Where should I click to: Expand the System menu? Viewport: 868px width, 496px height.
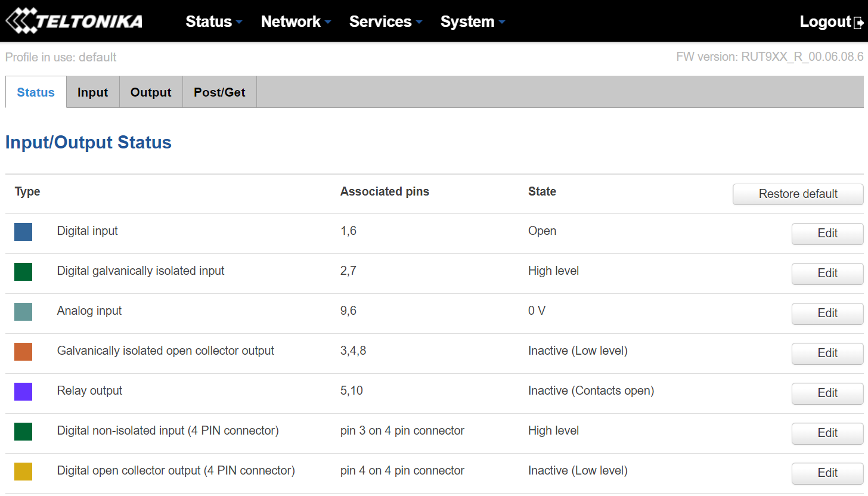(473, 21)
